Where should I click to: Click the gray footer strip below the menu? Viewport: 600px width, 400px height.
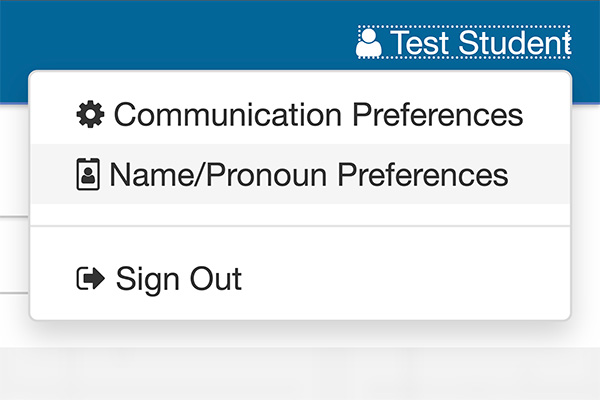click(x=300, y=373)
